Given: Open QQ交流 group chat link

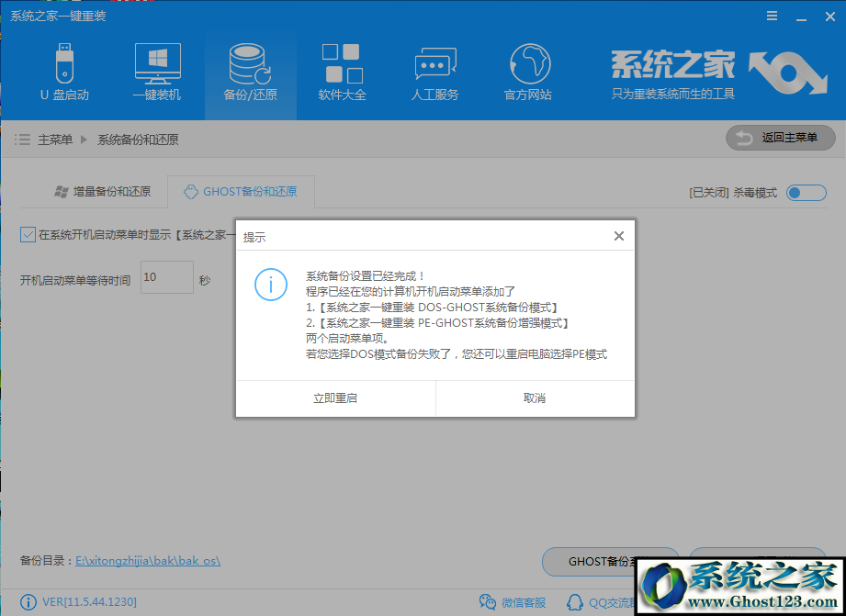Looking at the screenshot, I should point(601,602).
